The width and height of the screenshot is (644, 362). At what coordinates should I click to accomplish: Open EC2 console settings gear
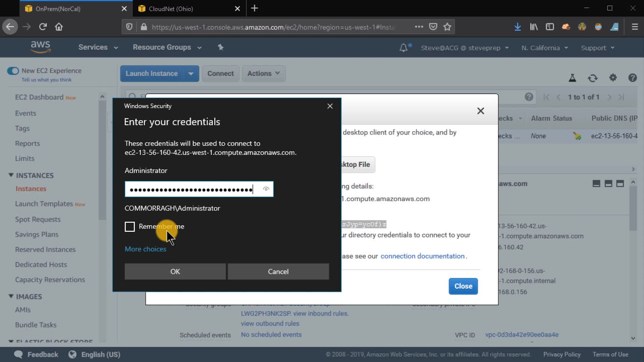(613, 78)
